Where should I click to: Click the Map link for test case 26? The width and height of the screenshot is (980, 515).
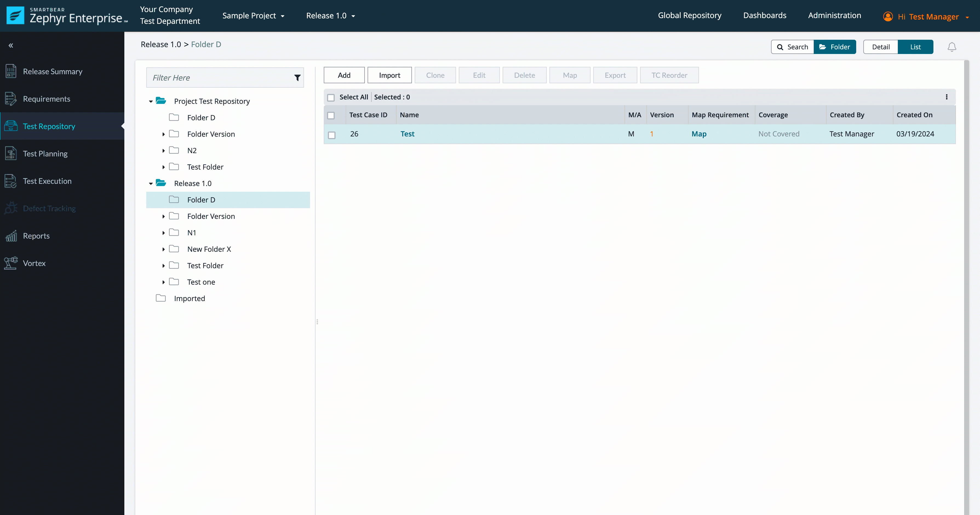click(x=699, y=134)
